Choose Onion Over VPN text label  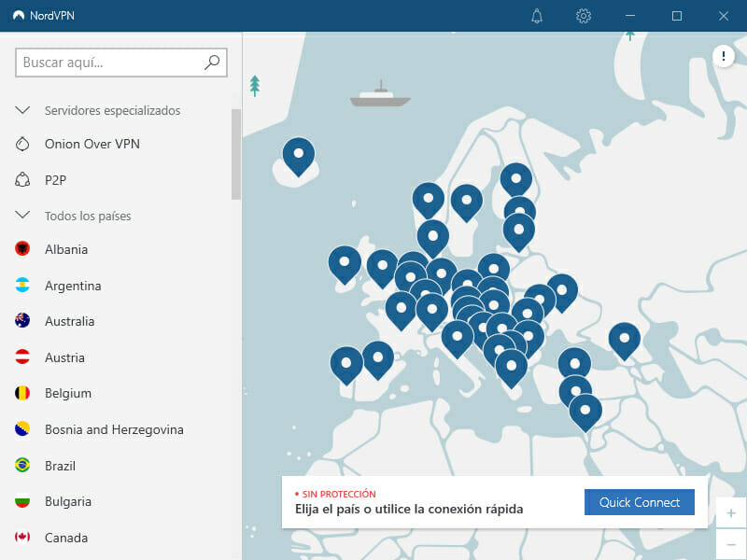[x=92, y=144]
